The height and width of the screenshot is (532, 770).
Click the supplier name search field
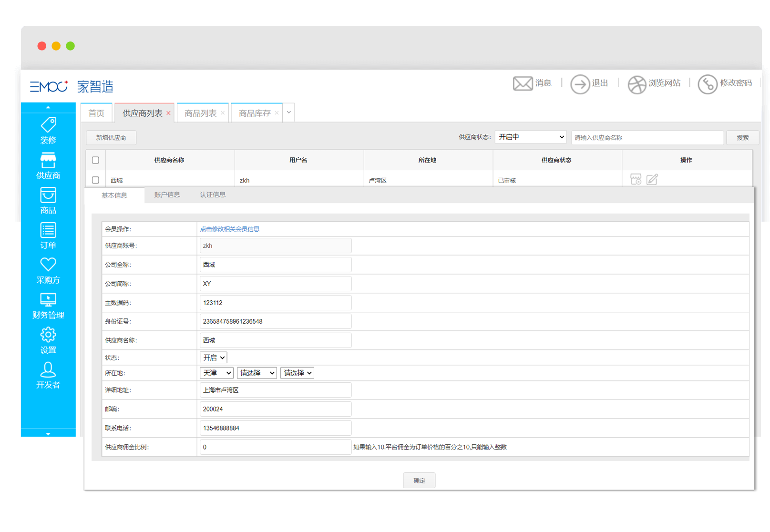647,138
